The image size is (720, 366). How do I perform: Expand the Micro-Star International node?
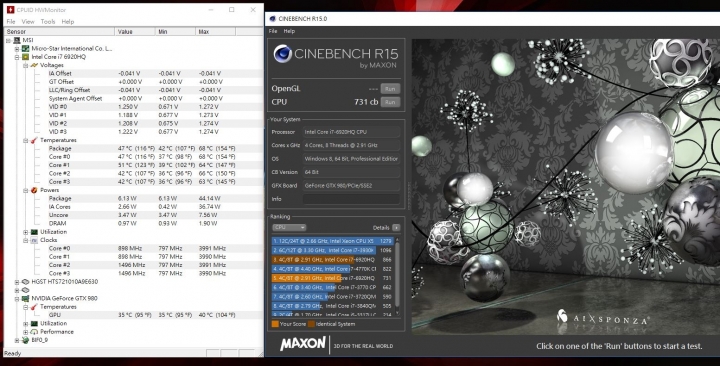click(x=17, y=49)
